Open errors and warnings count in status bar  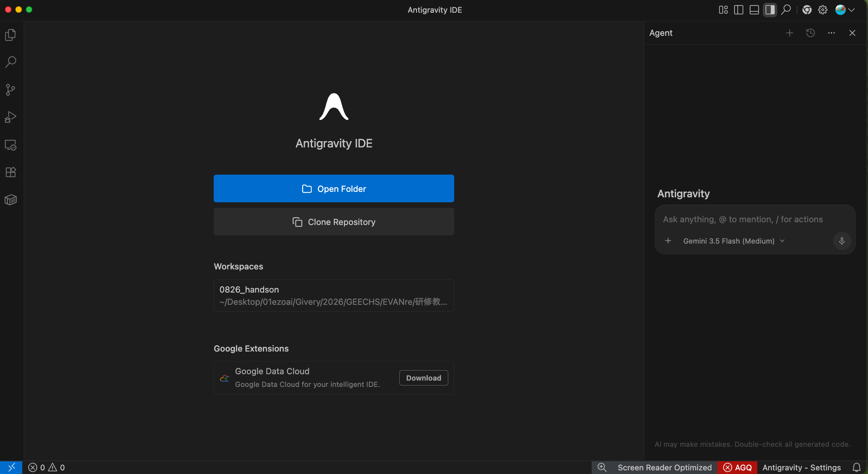[x=46, y=467]
